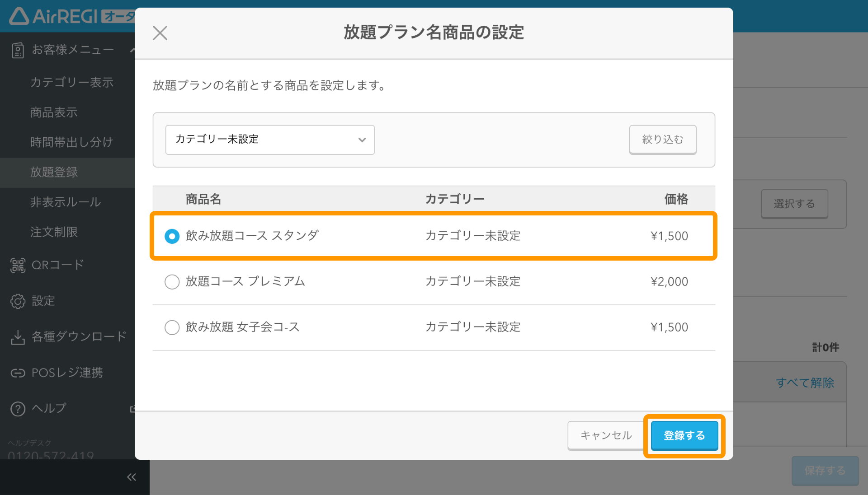The width and height of the screenshot is (868, 495).
Task: Click the ヘルプ question mark icon
Action: (18, 409)
